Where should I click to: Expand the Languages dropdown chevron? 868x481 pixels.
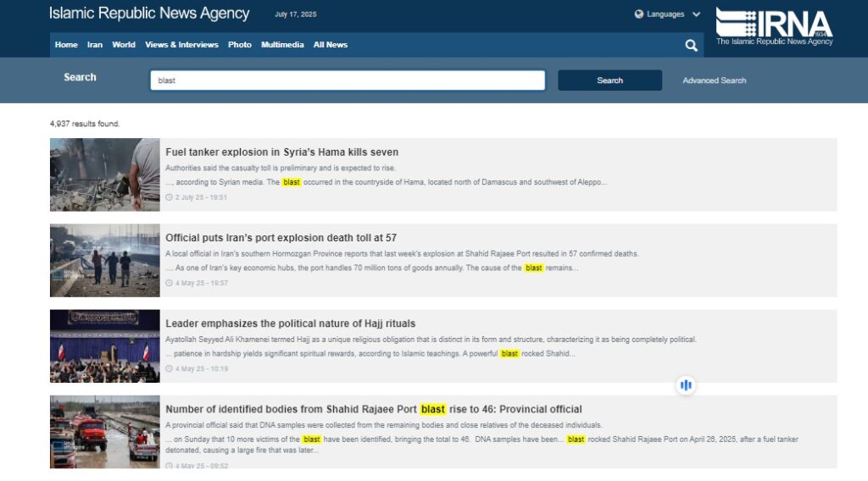click(x=696, y=14)
